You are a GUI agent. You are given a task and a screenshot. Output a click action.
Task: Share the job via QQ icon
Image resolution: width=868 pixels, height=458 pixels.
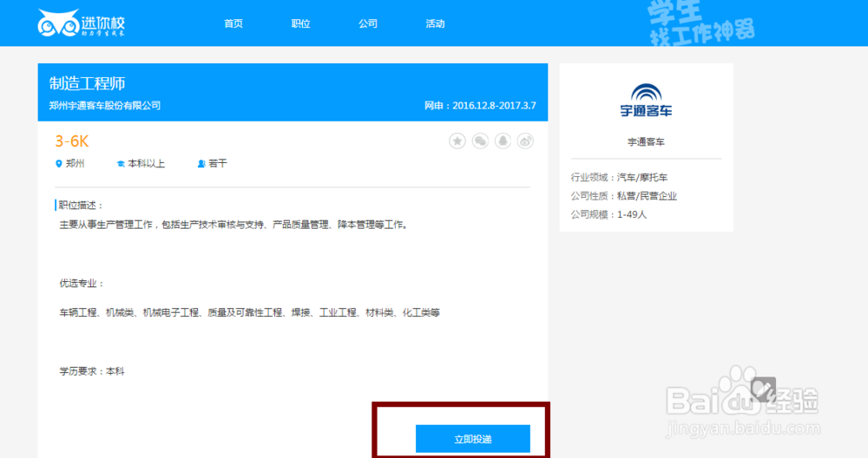pyautogui.click(x=503, y=141)
